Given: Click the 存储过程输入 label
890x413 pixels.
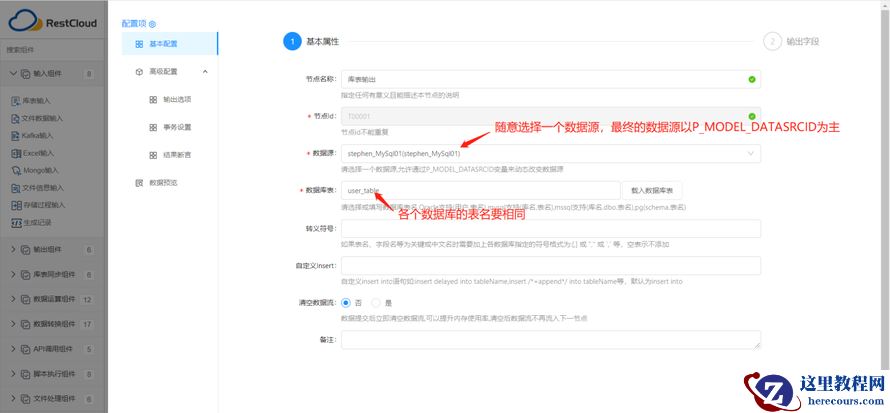Looking at the screenshot, I should 43,205.
